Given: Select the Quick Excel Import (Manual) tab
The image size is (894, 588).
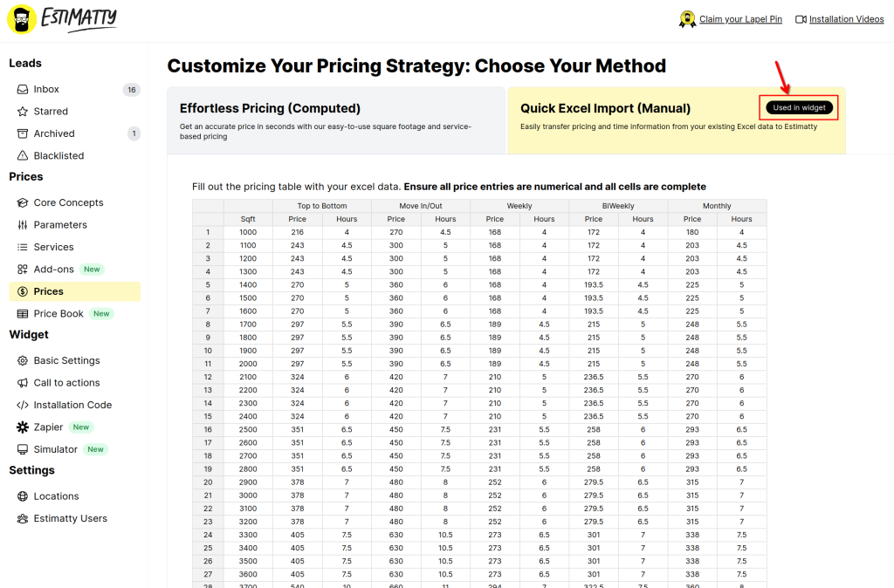Looking at the screenshot, I should pos(677,120).
